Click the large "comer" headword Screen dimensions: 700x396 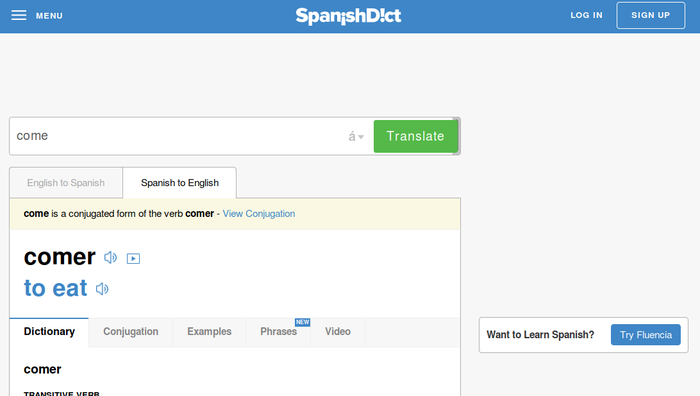point(59,257)
